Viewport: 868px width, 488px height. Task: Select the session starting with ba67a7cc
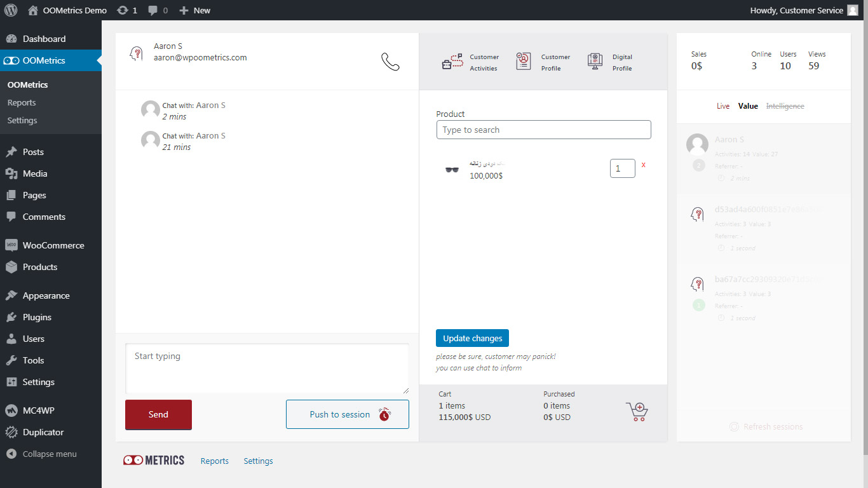click(x=764, y=298)
